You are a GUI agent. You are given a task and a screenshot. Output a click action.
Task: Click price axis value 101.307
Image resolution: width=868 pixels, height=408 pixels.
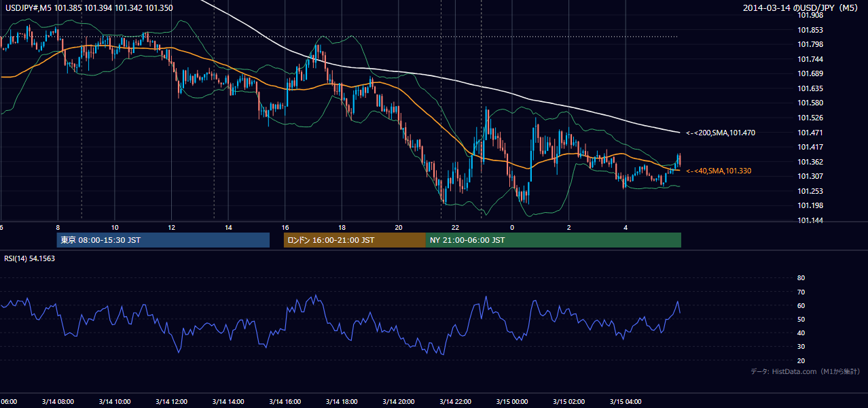click(810, 176)
